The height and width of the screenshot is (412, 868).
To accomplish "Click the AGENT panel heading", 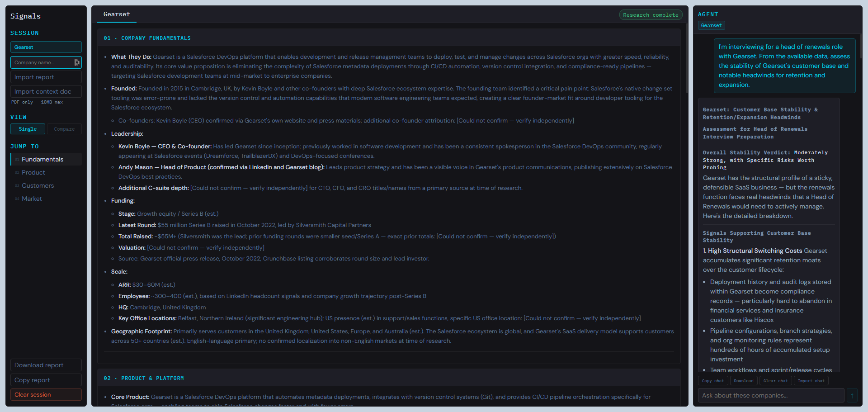I will point(708,14).
